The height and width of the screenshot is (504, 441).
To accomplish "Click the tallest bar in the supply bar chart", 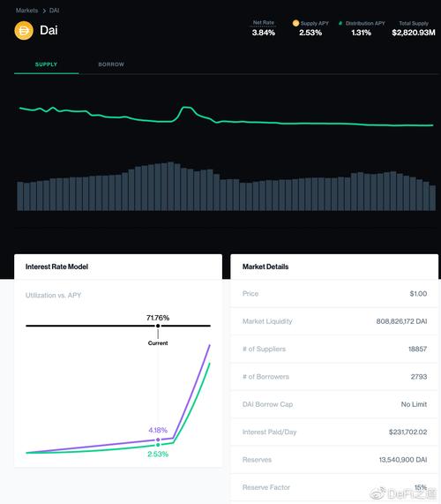I will point(171,186).
